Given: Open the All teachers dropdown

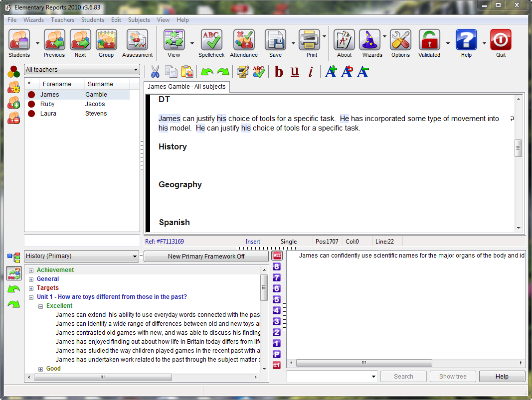Looking at the screenshot, I should [x=82, y=70].
